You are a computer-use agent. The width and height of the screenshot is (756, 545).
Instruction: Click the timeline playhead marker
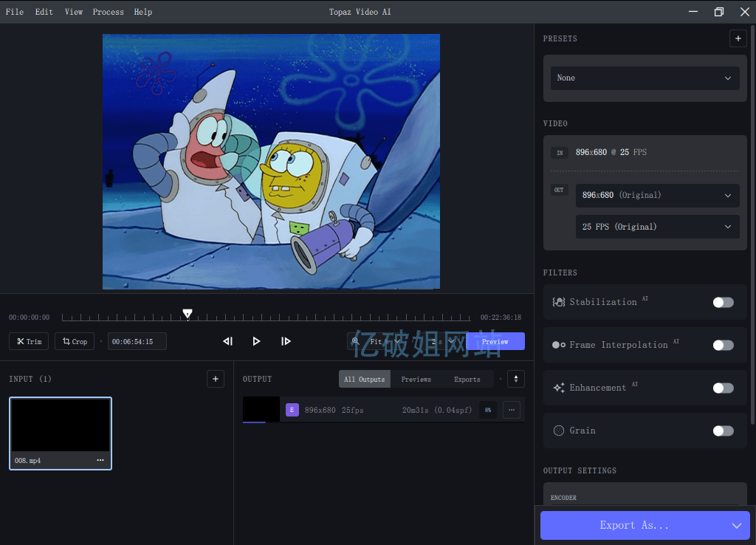coord(188,314)
